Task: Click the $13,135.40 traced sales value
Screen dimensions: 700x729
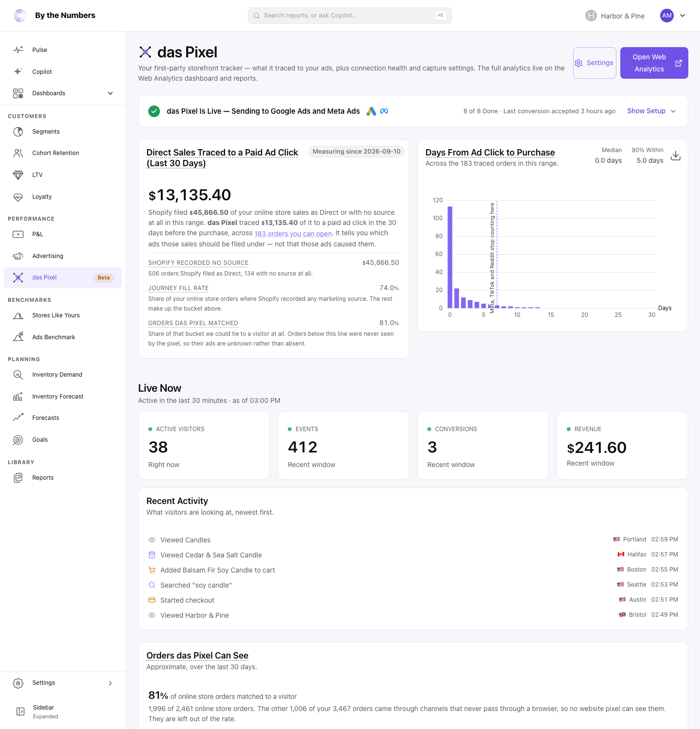Action: click(x=190, y=195)
